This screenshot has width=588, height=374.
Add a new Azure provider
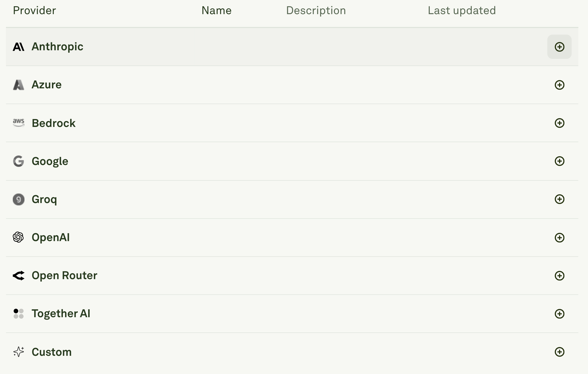click(x=559, y=85)
